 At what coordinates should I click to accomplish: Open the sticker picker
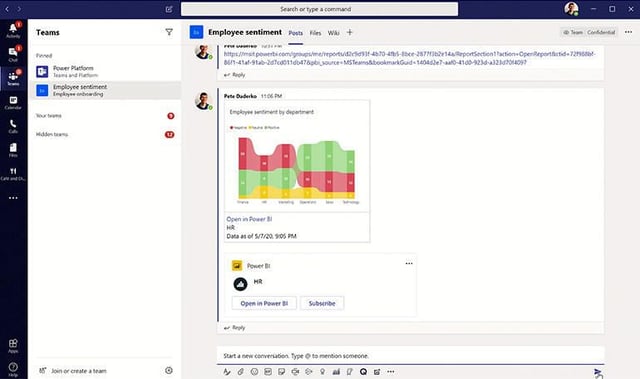tap(281, 372)
